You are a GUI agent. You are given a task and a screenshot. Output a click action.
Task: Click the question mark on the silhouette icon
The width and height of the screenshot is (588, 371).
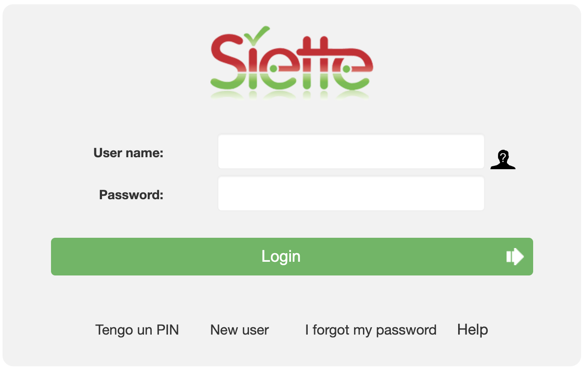coord(503,156)
